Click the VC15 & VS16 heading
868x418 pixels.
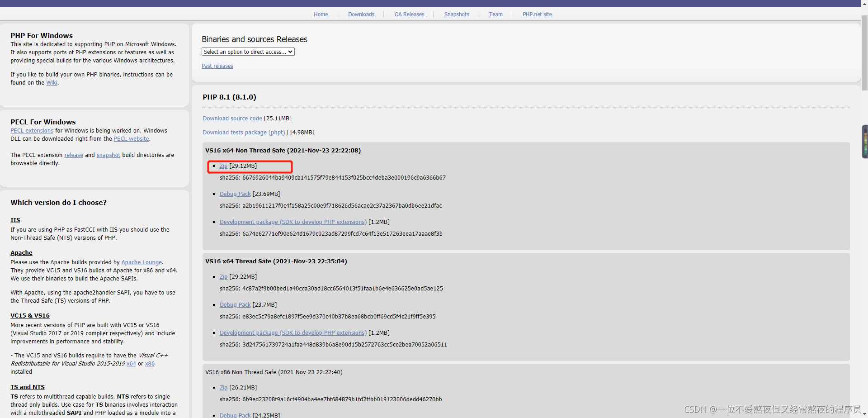pos(30,316)
